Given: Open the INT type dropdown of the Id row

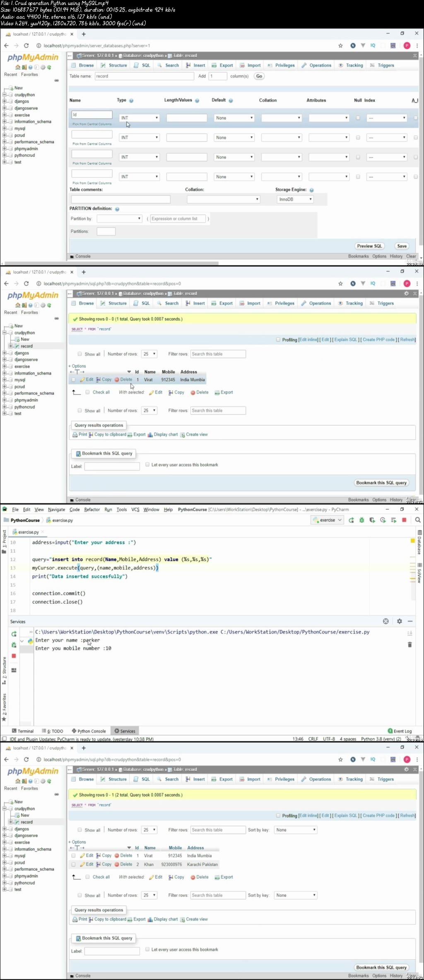Looking at the screenshot, I should [x=140, y=118].
